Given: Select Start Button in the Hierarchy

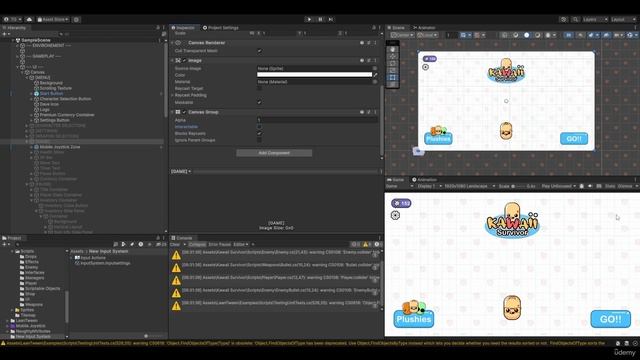Looking at the screenshot, I should pyautogui.click(x=51, y=93).
